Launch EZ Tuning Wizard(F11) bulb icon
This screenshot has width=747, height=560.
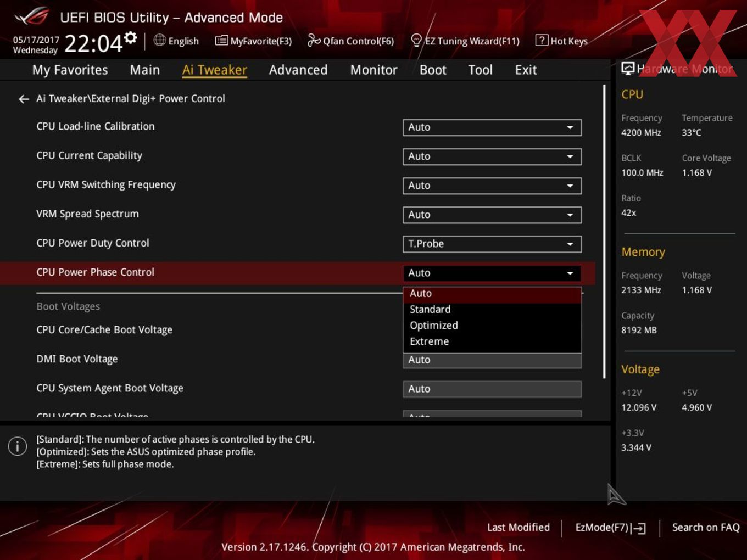pyautogui.click(x=416, y=40)
